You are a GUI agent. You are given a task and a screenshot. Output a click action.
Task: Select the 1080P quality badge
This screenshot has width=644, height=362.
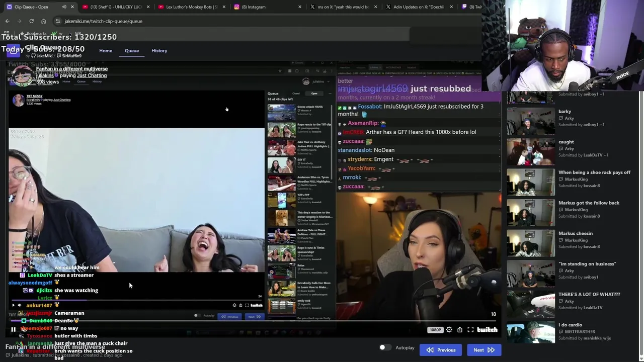[x=435, y=330]
